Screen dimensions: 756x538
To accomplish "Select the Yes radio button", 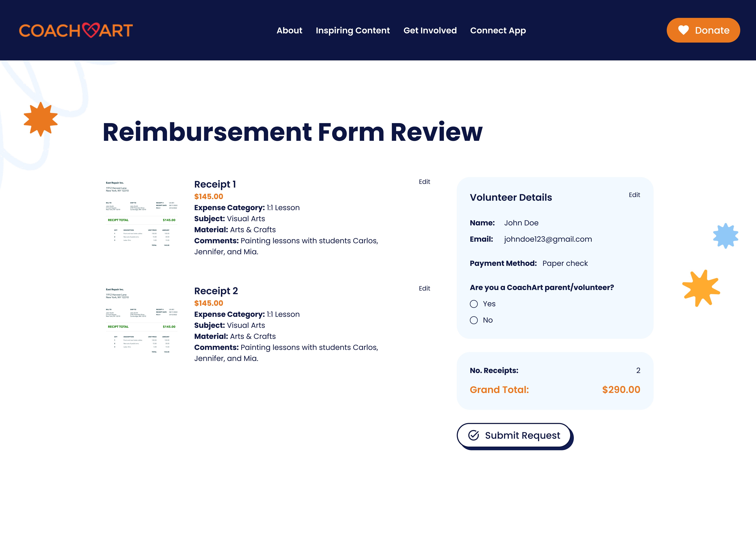I will click(x=474, y=304).
